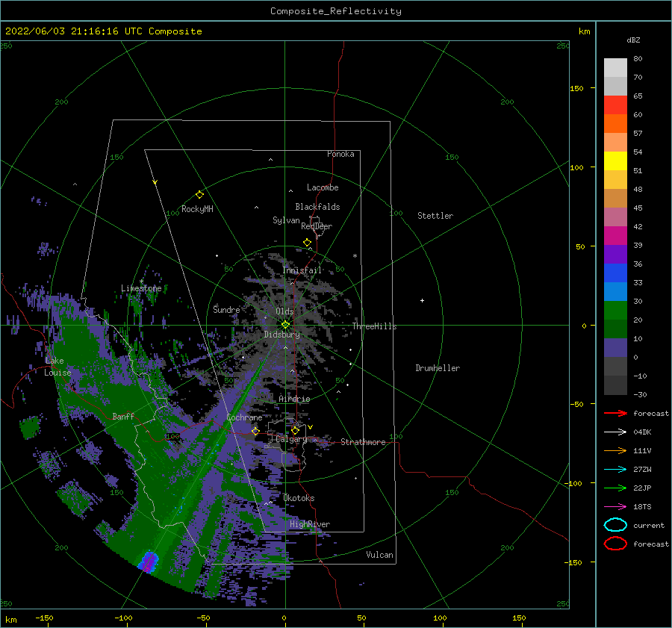Pick the 0-10 dBZ slate purple swatch
This screenshot has height=628, width=672.
point(615,347)
